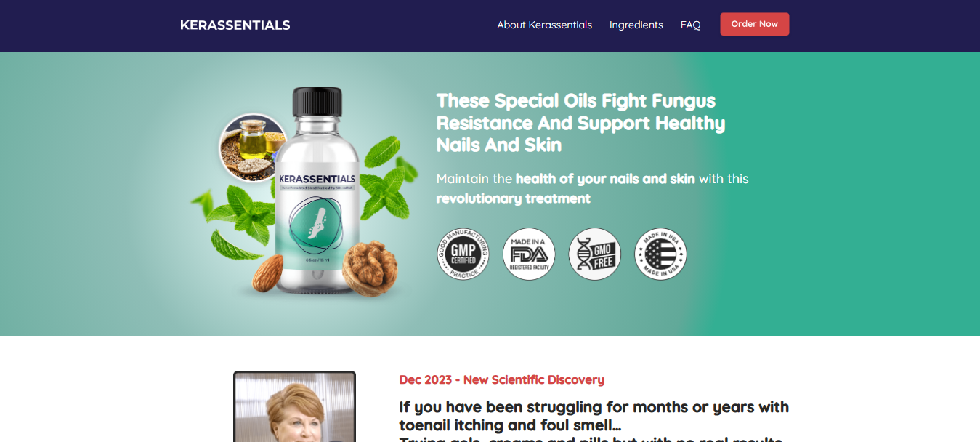Go to the Ingredients nav section
The height and width of the screenshot is (442, 980).
[x=636, y=25]
